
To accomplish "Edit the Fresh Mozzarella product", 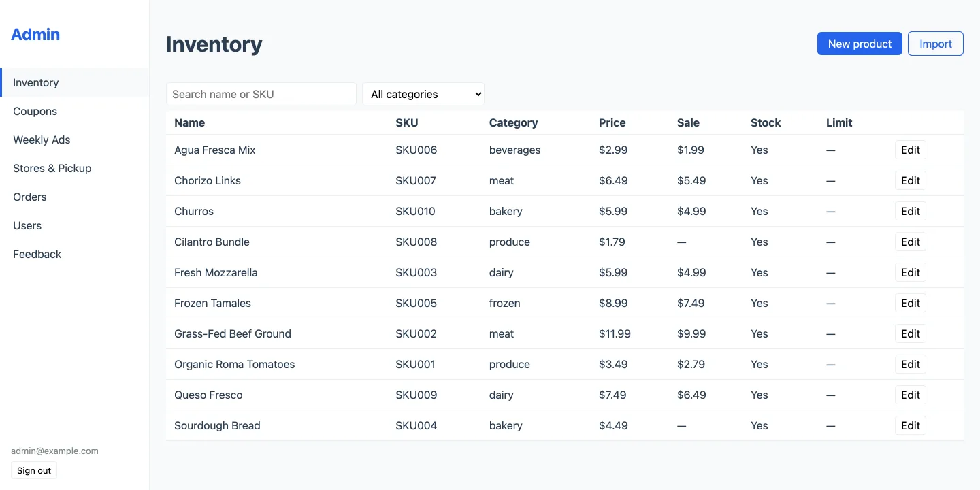I will (911, 272).
